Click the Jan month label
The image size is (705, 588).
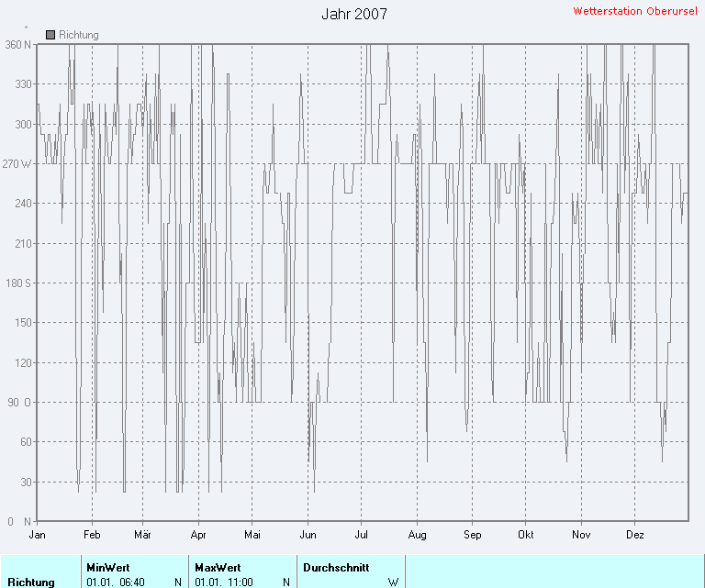tap(37, 535)
